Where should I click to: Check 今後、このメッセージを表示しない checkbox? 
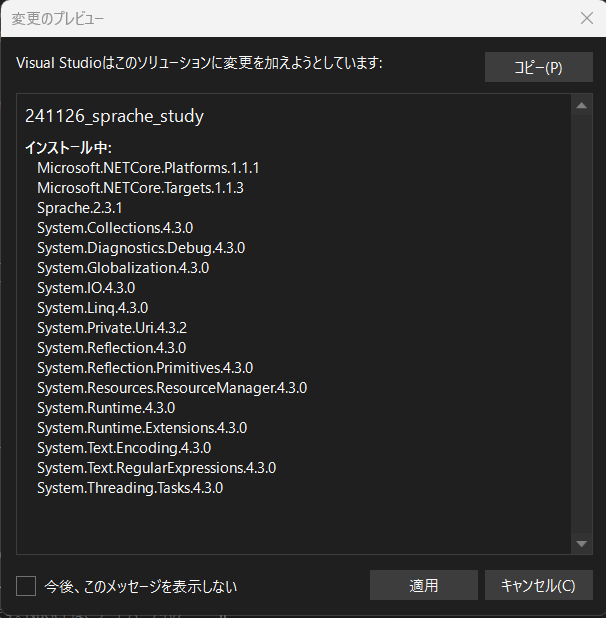26,586
